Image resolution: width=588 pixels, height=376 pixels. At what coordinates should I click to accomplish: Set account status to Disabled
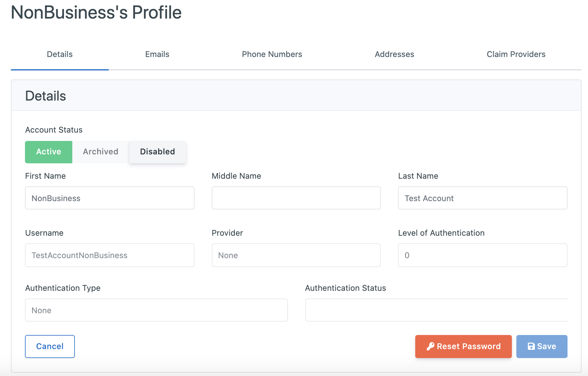pyautogui.click(x=157, y=152)
